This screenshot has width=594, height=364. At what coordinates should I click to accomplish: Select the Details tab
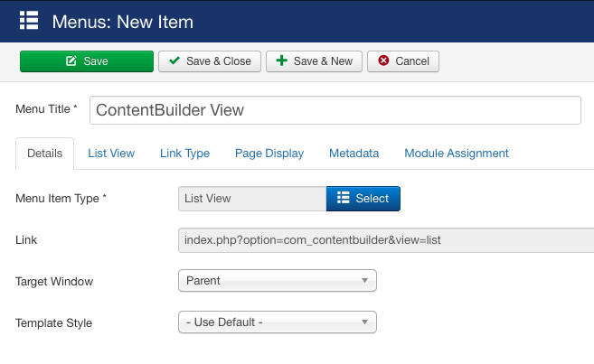pos(44,154)
